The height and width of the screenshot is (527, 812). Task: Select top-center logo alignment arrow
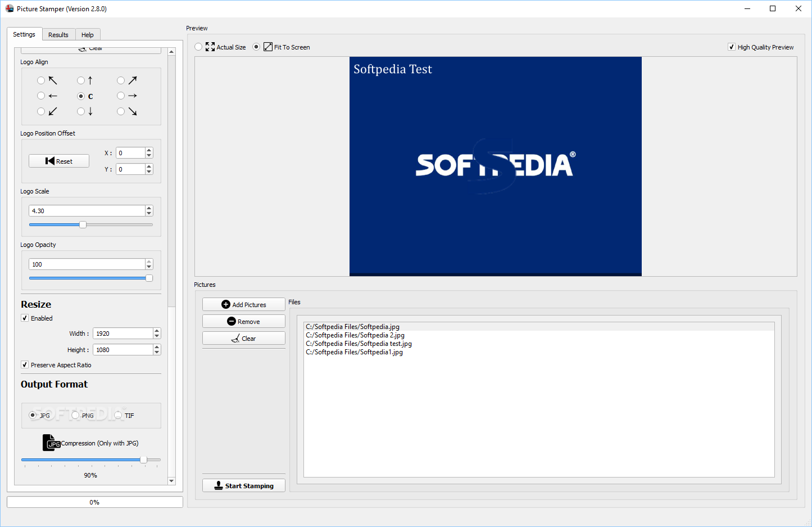85,80
